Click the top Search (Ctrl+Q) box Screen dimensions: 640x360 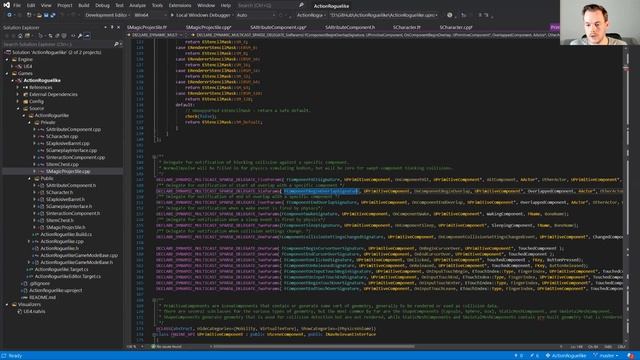point(267,5)
